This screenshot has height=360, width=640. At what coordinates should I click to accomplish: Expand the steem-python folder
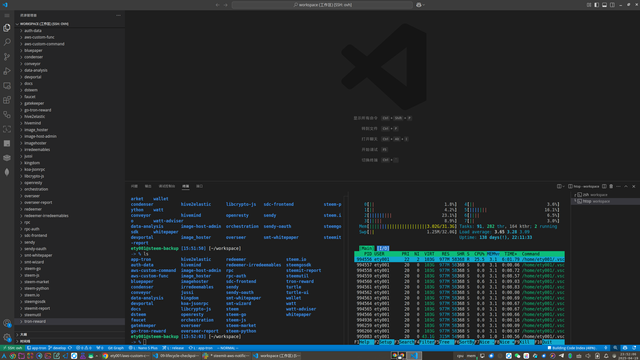[70, 289]
